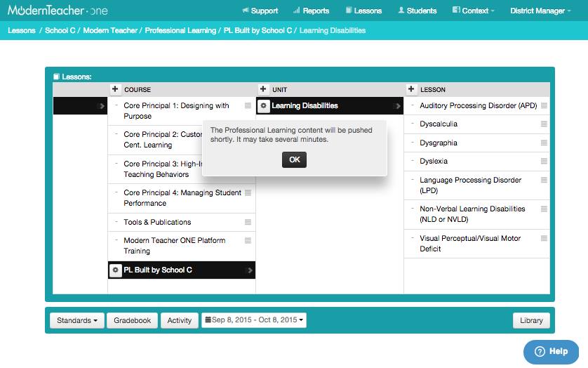
Task: Expand the Context menu in the top bar
Action: pyautogui.click(x=474, y=11)
